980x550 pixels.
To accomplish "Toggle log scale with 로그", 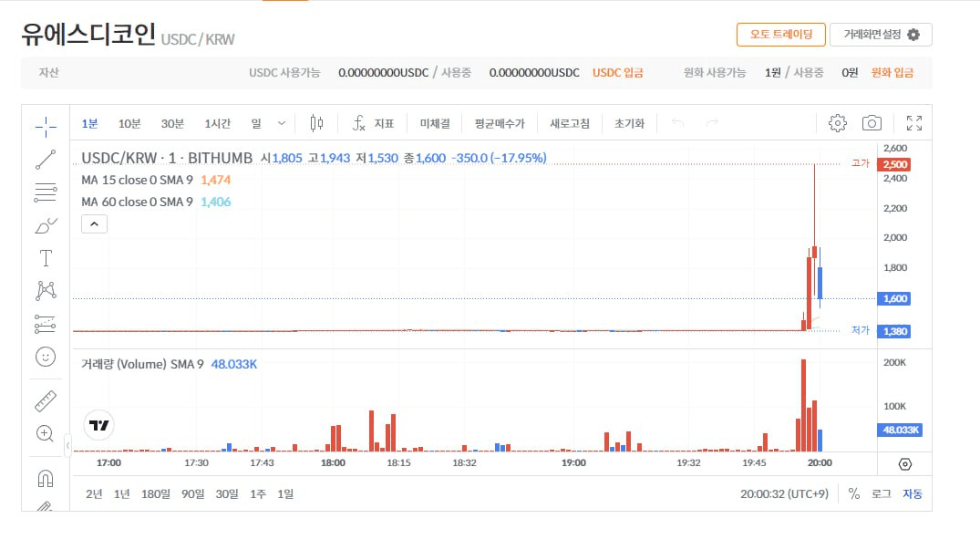I will point(881,493).
